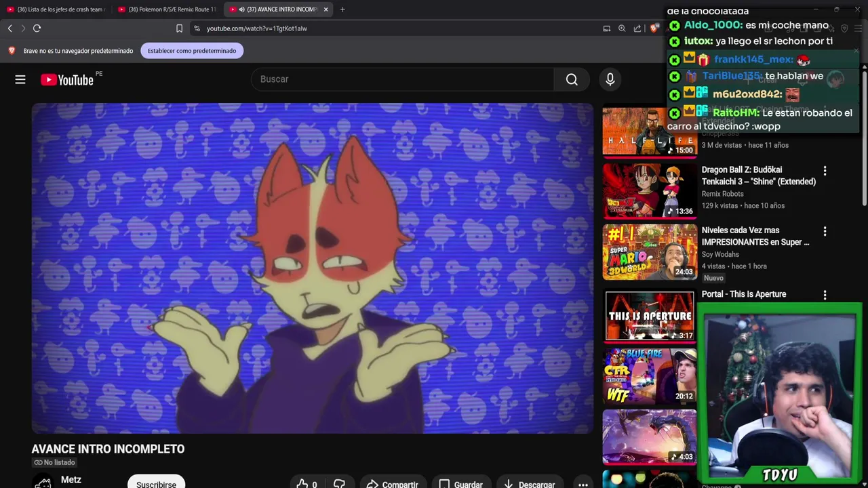Click the AVANCE INTRO INCOMPLETO video title
Image resolution: width=868 pixels, height=488 pixels.
[x=108, y=449]
